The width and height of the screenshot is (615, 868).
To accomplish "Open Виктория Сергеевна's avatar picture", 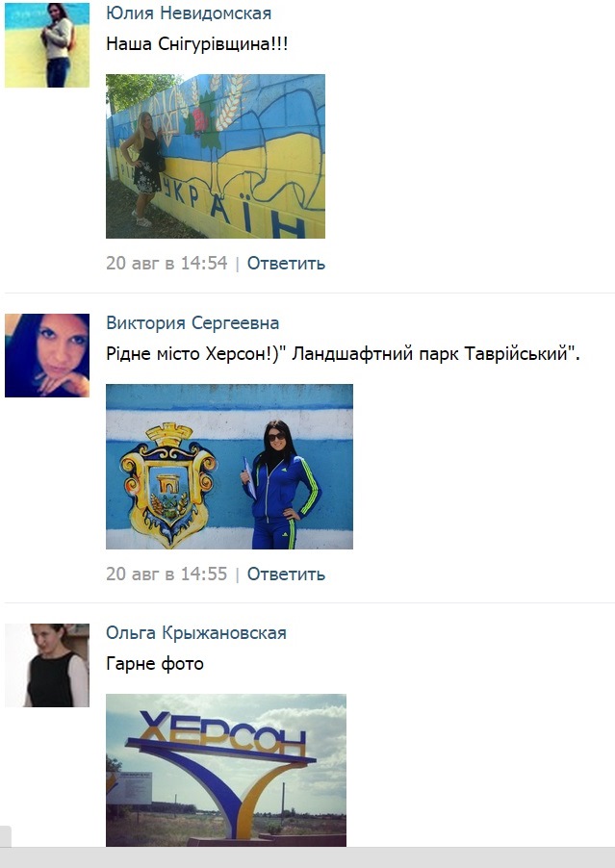I will click(47, 355).
